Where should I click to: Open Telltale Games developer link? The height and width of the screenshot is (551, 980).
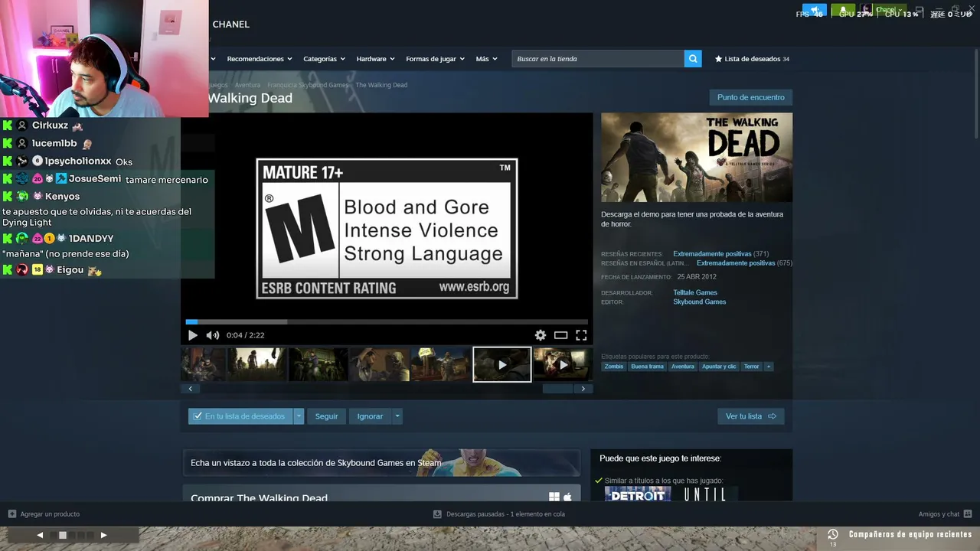click(x=695, y=292)
